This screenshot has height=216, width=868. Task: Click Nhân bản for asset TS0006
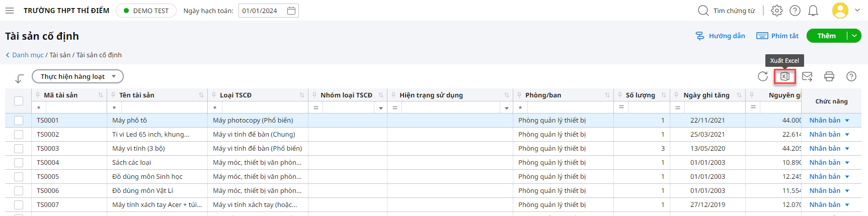point(825,191)
